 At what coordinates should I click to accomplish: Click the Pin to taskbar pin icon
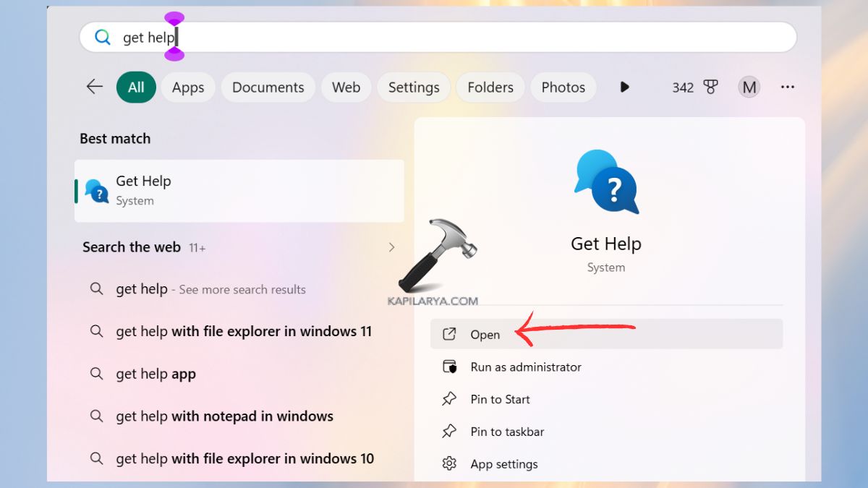click(x=449, y=432)
